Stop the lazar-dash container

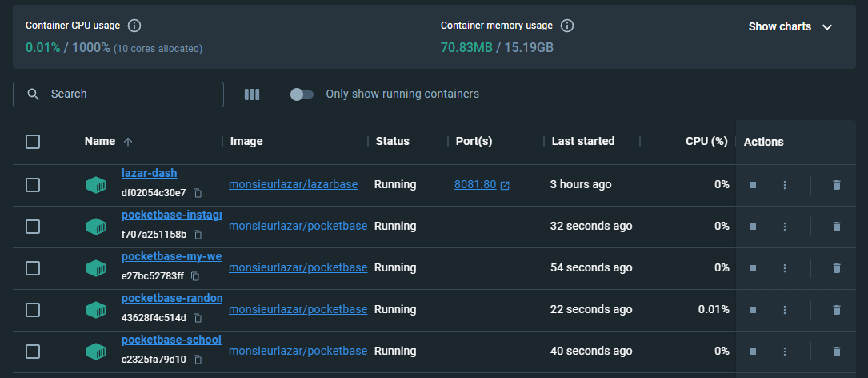click(x=752, y=185)
